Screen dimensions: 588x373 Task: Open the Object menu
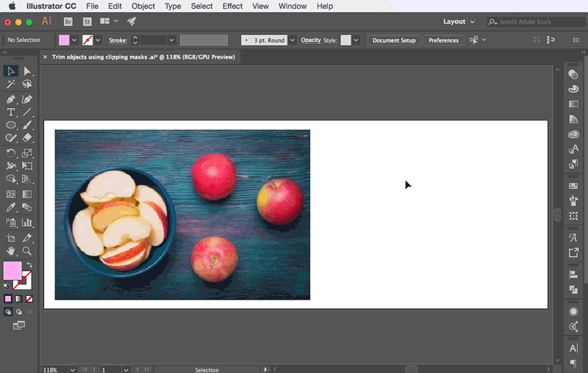coord(143,6)
